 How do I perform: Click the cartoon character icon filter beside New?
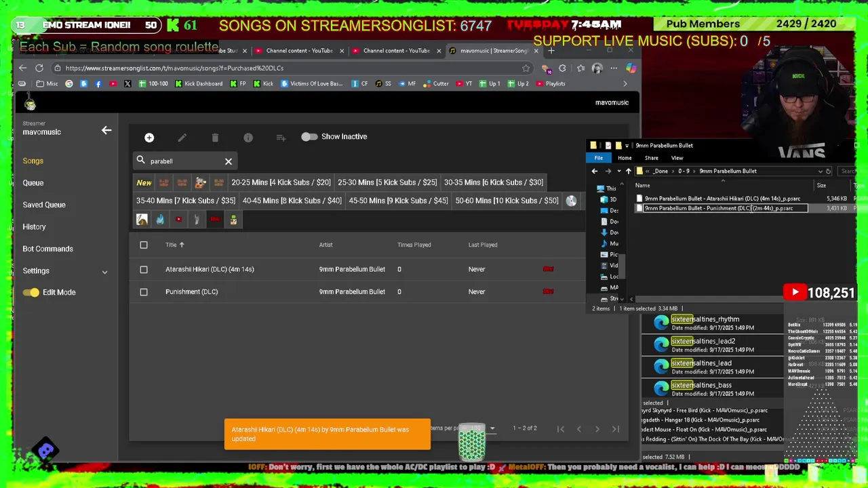coord(200,182)
